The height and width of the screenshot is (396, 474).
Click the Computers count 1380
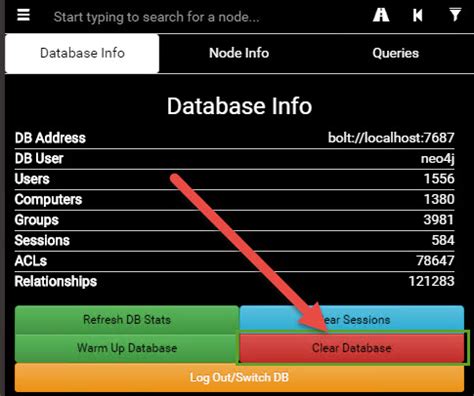click(x=439, y=199)
